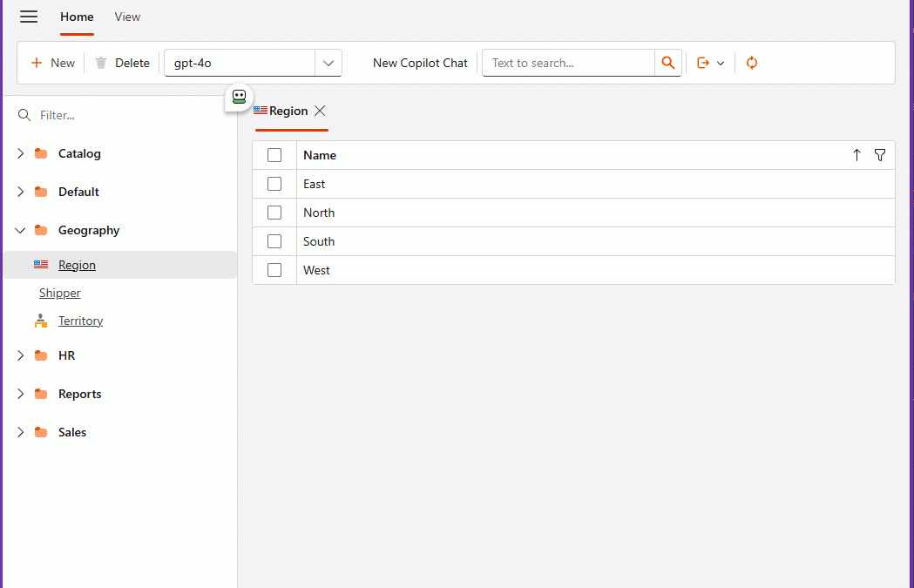Click the robot Copilot icon above the Region tab
The height and width of the screenshot is (588, 914).
pos(238,98)
